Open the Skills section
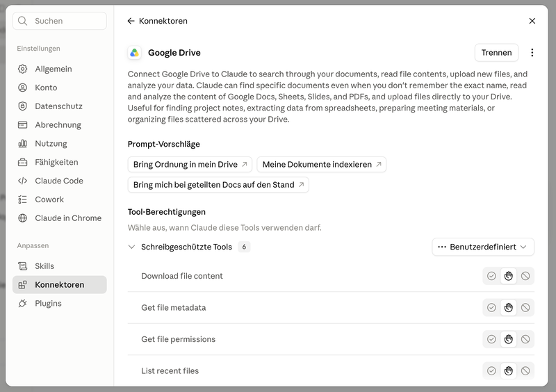Viewport: 556px width, 392px height. click(x=60, y=266)
